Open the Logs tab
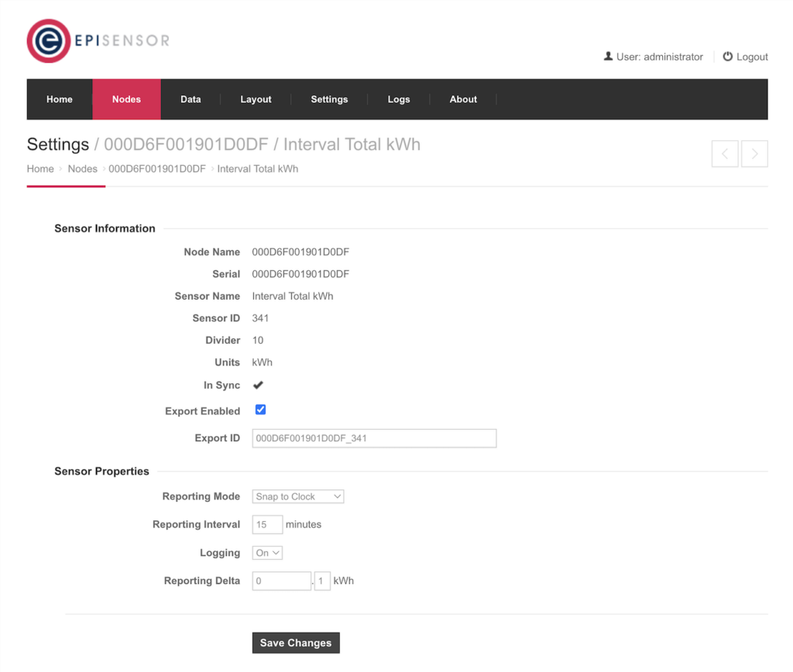 click(399, 99)
